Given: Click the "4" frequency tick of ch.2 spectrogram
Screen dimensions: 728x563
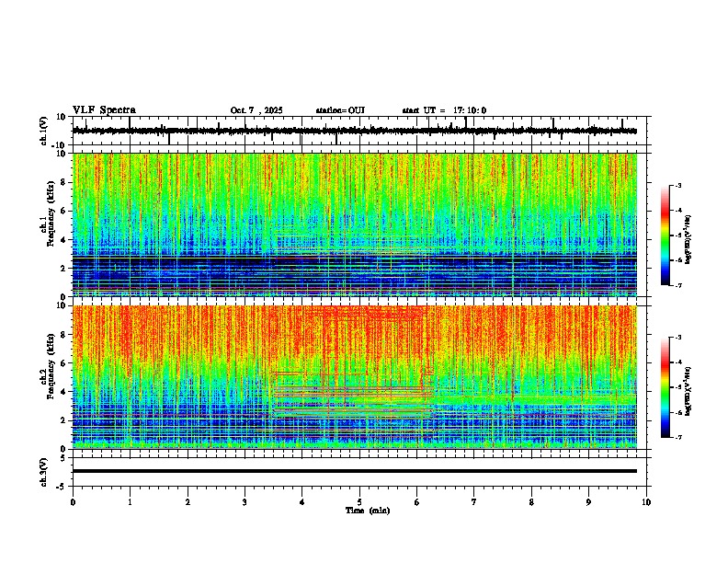Looking at the screenshot, I should tap(63, 392).
